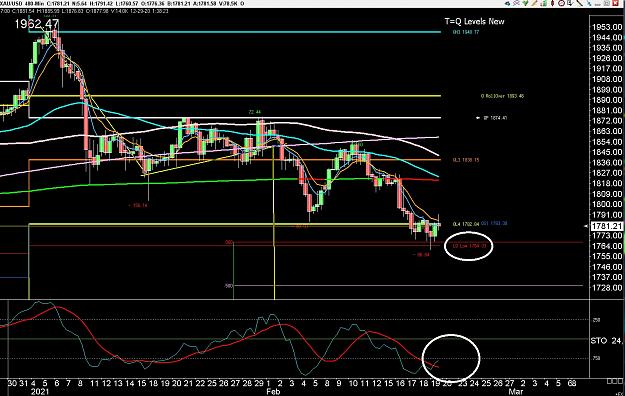Click the 1908.00 price axis label
625x396 pixels.
[x=607, y=79]
